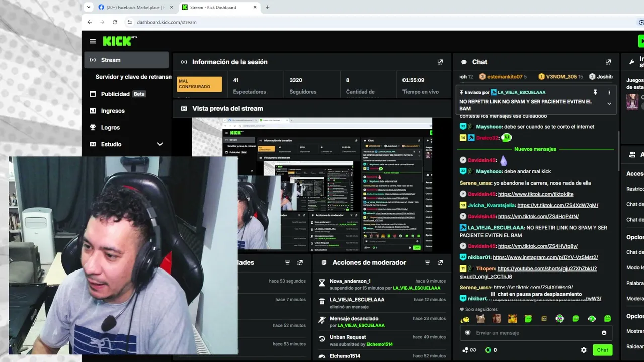
Task: Open the hamburger sidebar menu
Action: pos(93,41)
